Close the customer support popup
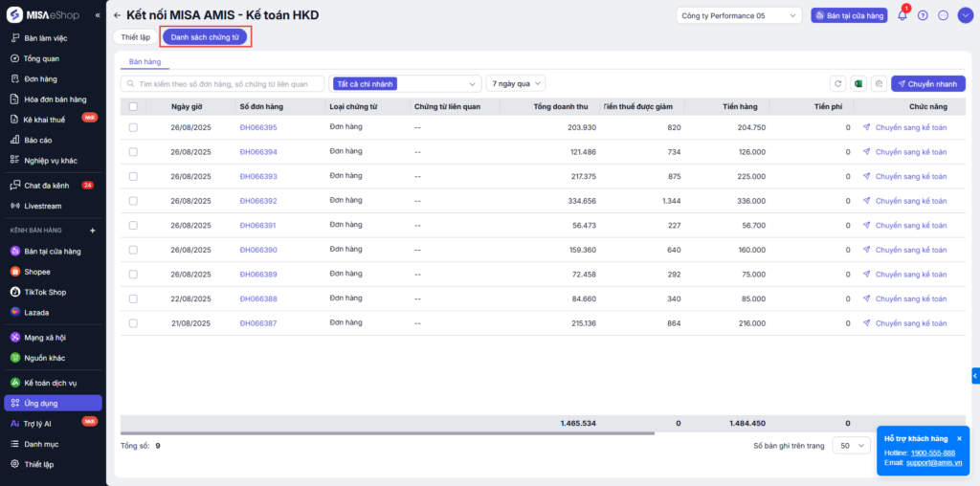980x486 pixels. coord(959,438)
